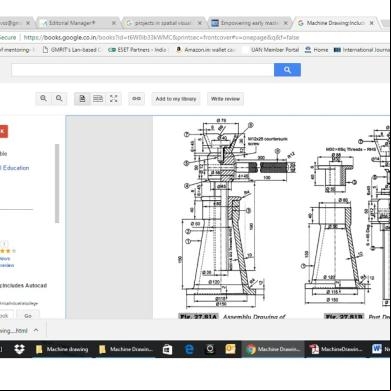Click the chain link icon
This screenshot has height=391, width=391.
pos(136,99)
